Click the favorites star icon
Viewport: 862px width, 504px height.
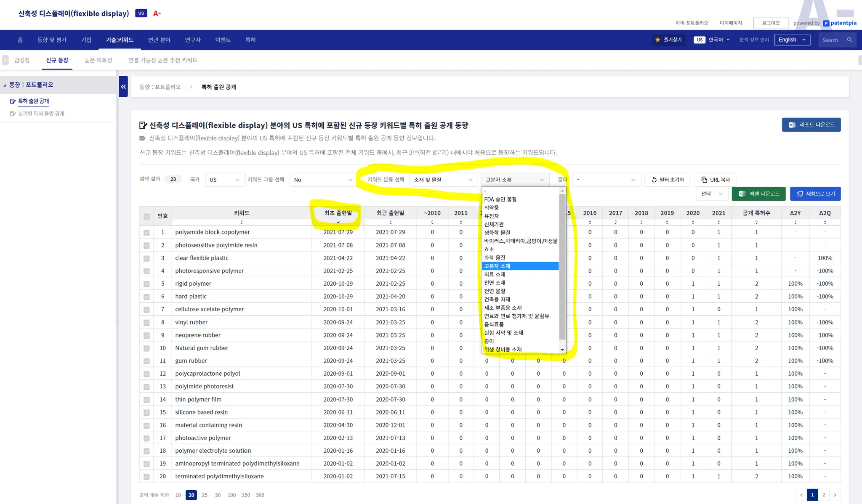tap(657, 40)
